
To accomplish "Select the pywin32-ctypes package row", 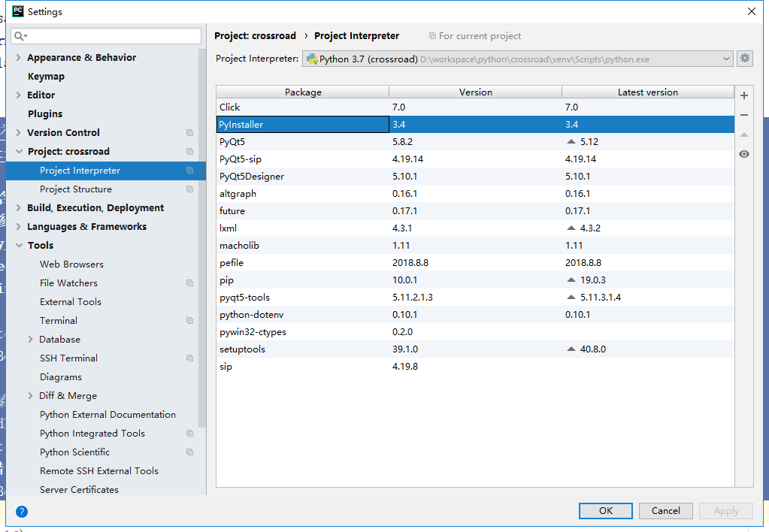I will [475, 332].
